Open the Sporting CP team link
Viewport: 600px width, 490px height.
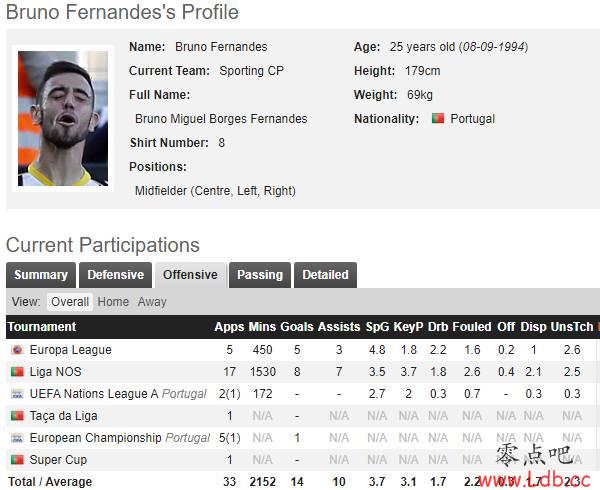tap(251, 71)
